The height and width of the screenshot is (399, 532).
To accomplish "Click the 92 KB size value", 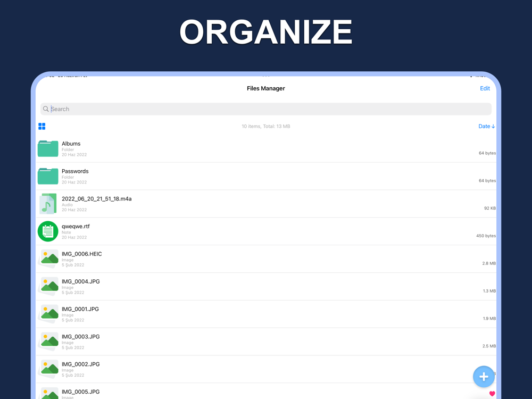I will (490, 209).
